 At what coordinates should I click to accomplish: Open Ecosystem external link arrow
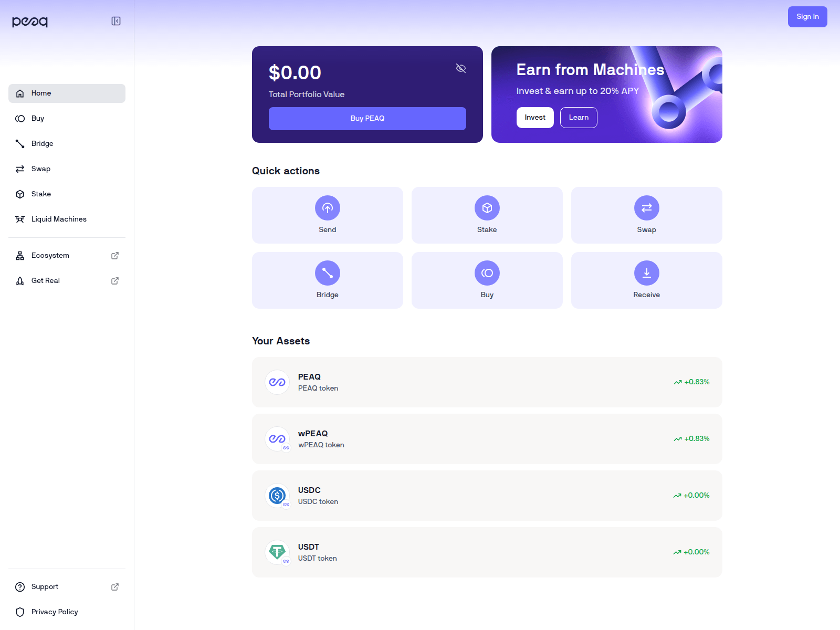pyautogui.click(x=115, y=256)
